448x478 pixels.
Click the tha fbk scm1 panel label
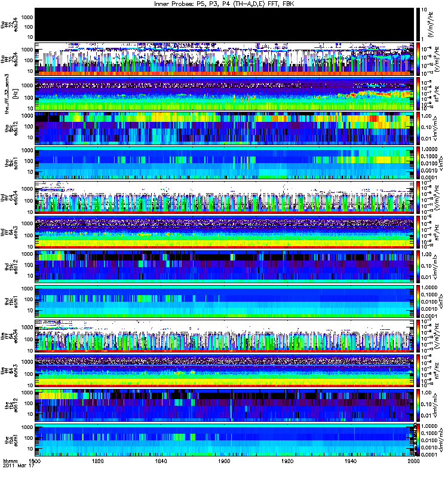click(x=11, y=163)
